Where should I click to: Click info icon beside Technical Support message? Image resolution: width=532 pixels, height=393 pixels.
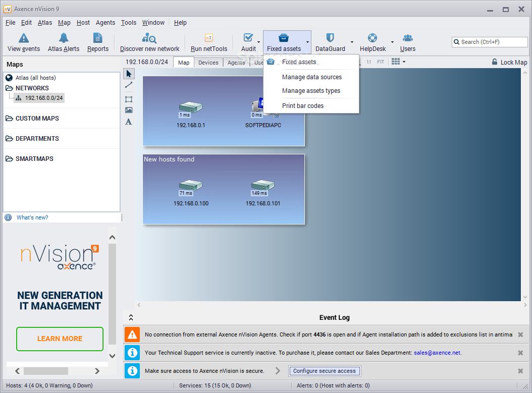click(x=132, y=353)
